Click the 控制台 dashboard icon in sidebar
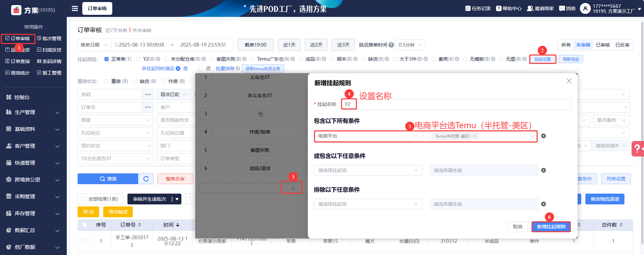This screenshot has height=255, width=644. pyautogui.click(x=9, y=97)
